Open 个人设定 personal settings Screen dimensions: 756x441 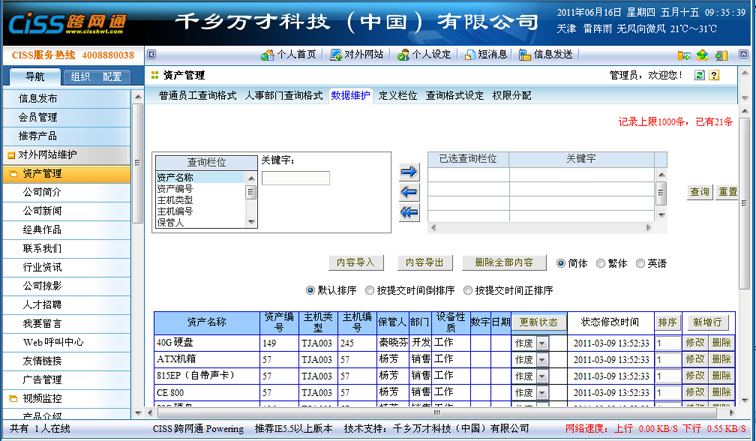[424, 54]
